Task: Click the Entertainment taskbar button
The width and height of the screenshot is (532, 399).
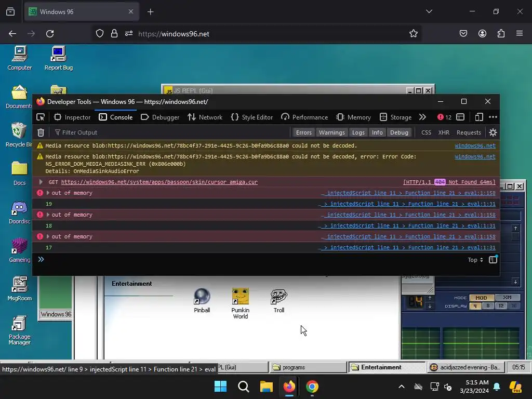Action: 387,367
